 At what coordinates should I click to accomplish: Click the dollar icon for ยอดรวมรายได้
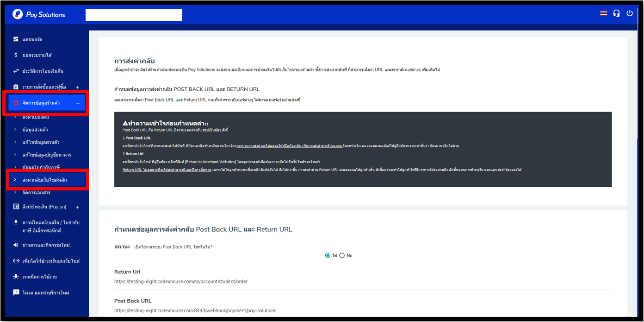pos(16,55)
